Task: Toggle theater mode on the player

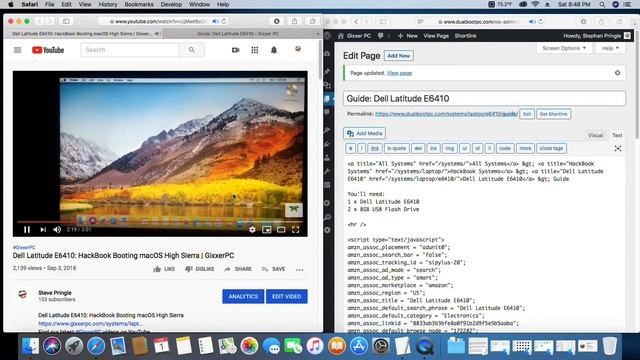Action: tap(281, 230)
